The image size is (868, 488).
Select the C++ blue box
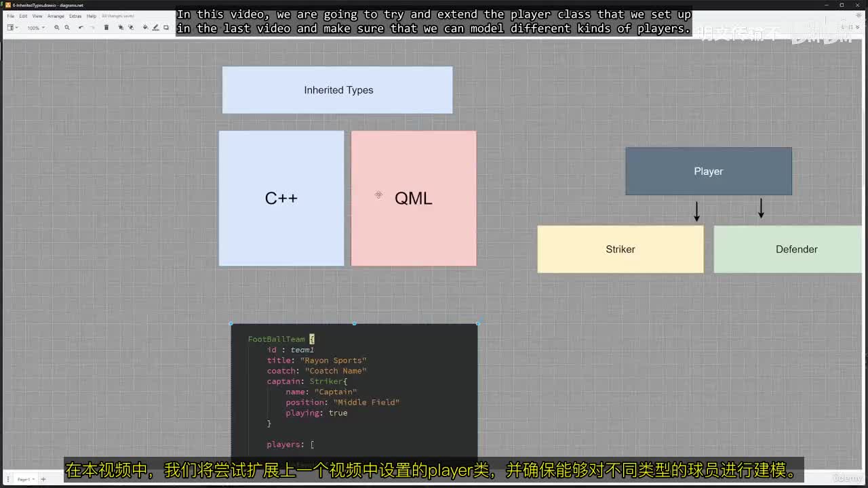(281, 198)
